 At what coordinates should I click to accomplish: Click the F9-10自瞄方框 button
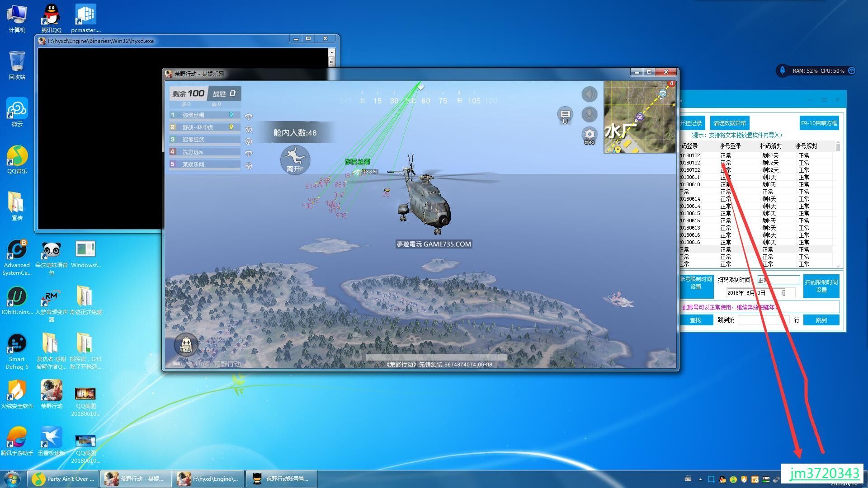819,123
